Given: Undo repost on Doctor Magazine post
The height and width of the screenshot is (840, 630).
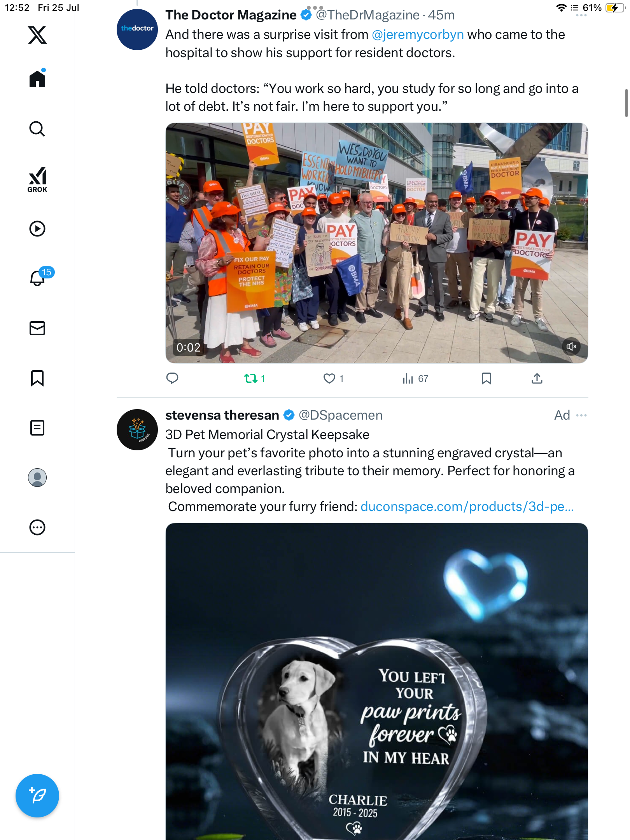Looking at the screenshot, I should (254, 378).
